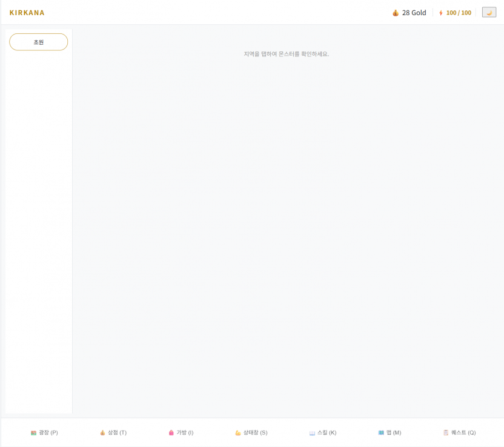This screenshot has width=504, height=447.
Task: Click the pink 가방 bag icon
Action: (x=171, y=433)
